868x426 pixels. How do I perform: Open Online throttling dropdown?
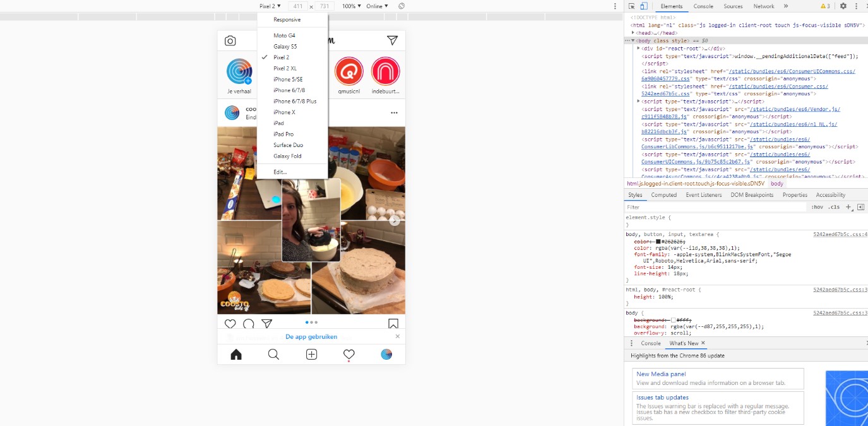point(378,6)
